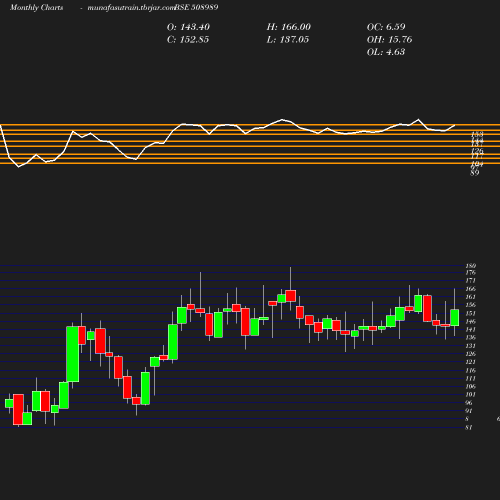500x500 pixels.
Task: Click the 146 price axis label
Action: click(x=470, y=321)
